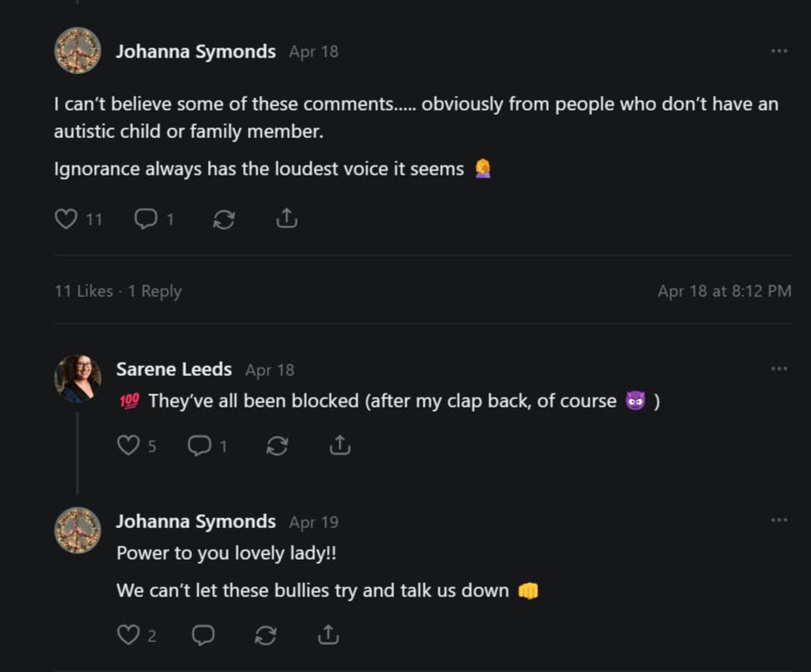
Task: Restack Johanna's Apr 19 reply
Action: 266,635
